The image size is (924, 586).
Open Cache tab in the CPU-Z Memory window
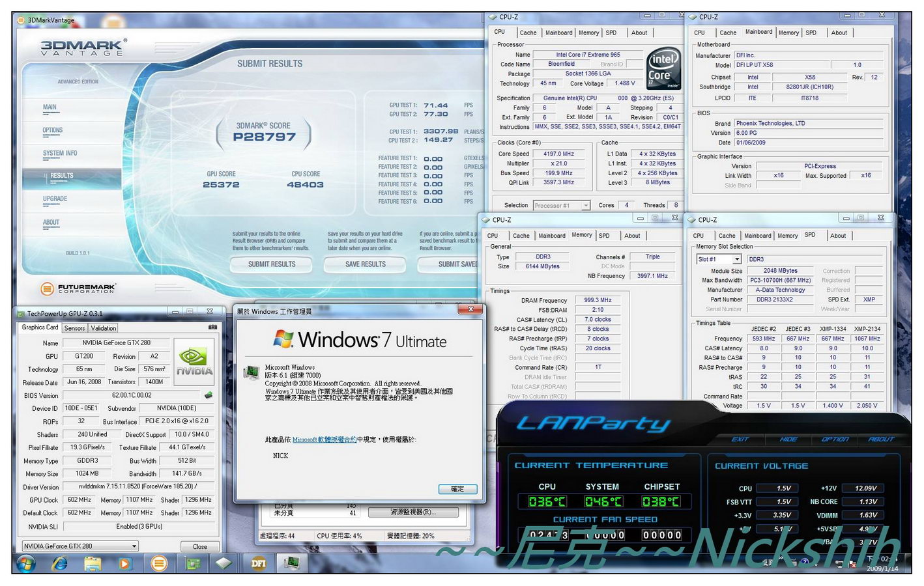pos(521,236)
